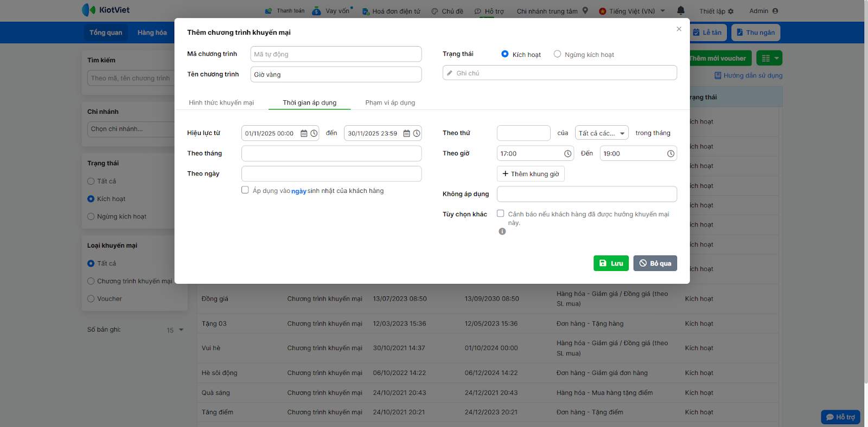Open calendar picker for end date
868x427 pixels.
point(406,133)
